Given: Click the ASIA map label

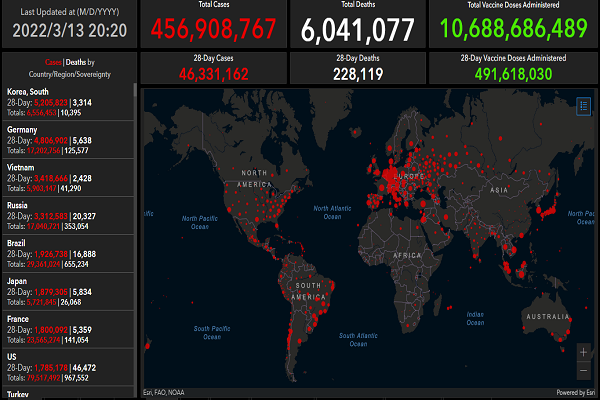Looking at the screenshot, I should pyautogui.click(x=499, y=190).
